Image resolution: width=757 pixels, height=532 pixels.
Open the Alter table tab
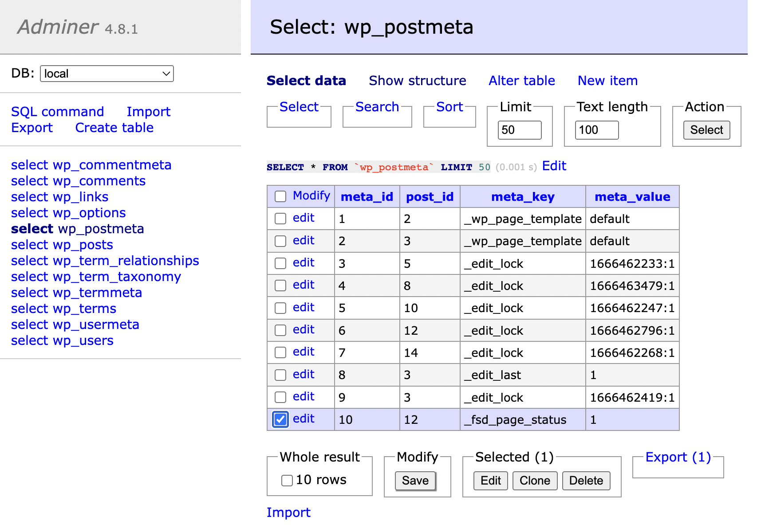pyautogui.click(x=521, y=81)
